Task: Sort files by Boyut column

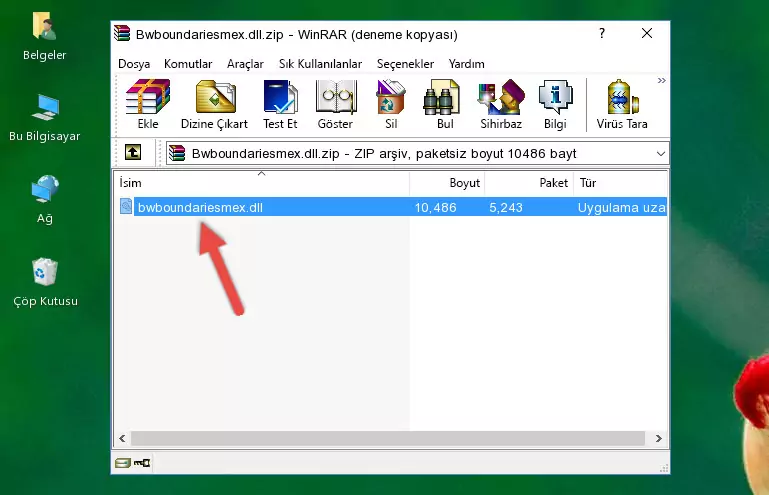Action: [x=447, y=183]
